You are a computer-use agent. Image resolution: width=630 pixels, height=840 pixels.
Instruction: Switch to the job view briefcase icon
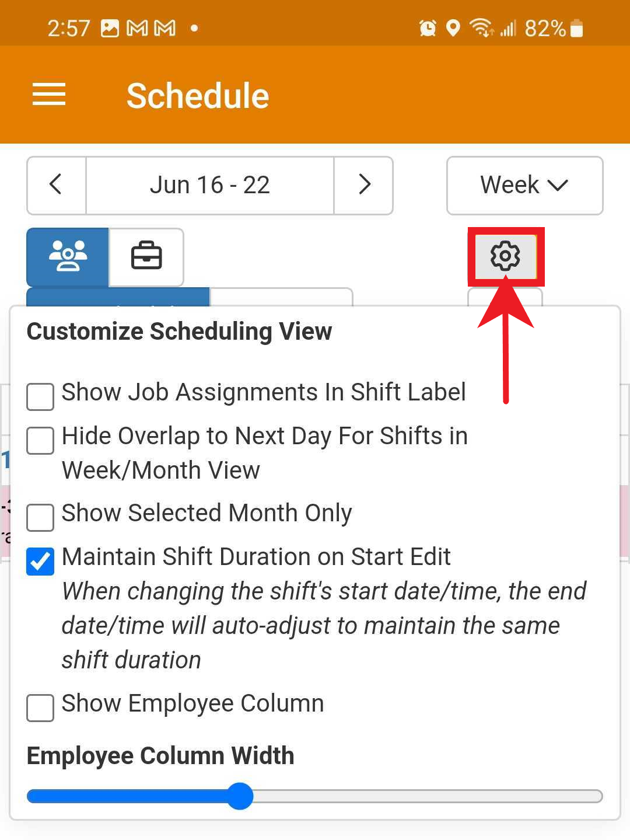(146, 257)
